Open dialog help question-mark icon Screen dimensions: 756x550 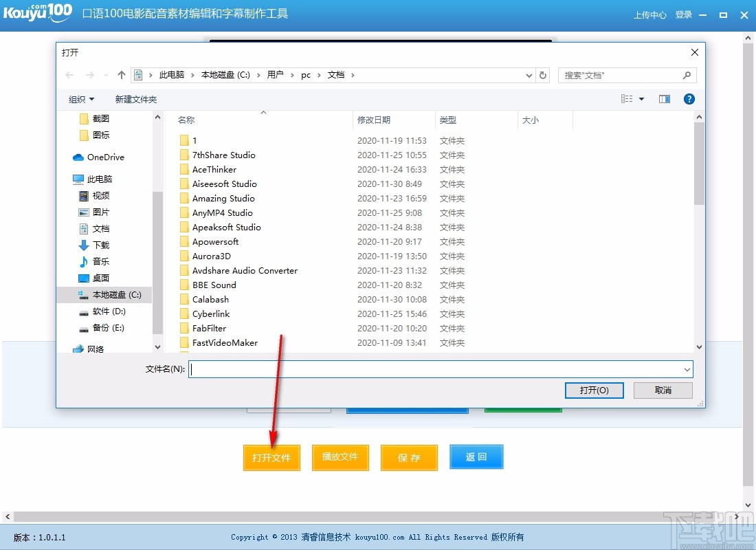pyautogui.click(x=689, y=99)
